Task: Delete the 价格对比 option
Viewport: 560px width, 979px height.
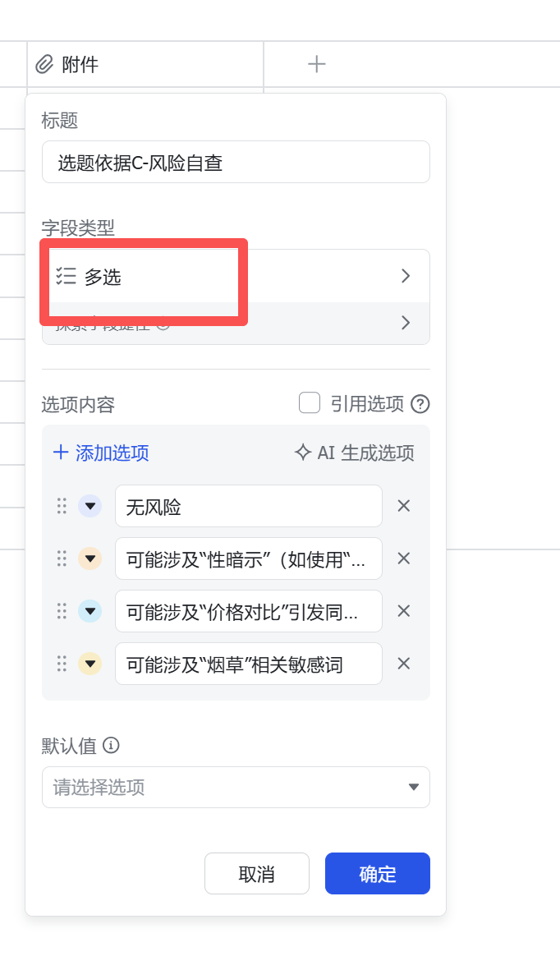Action: (x=404, y=611)
